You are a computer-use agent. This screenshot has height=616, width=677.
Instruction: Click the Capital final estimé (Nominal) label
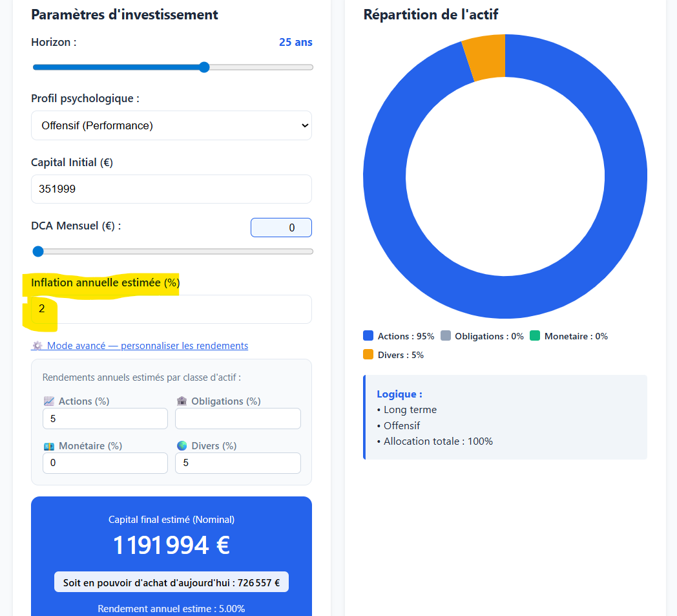tap(171, 520)
